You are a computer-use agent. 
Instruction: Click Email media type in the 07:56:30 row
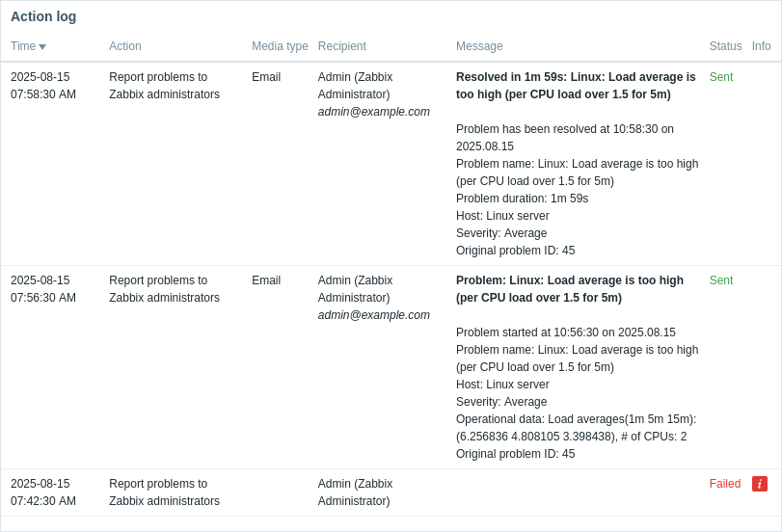coord(266,280)
